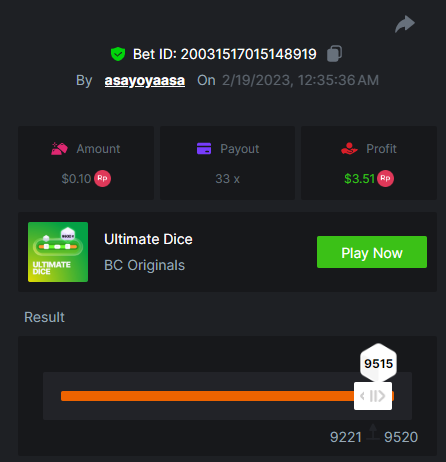Click the 9515 result hexagon marker

tap(378, 363)
